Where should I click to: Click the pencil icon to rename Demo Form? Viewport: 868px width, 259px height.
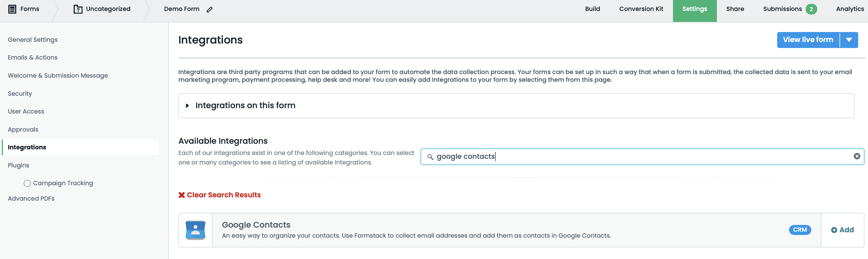(210, 9)
